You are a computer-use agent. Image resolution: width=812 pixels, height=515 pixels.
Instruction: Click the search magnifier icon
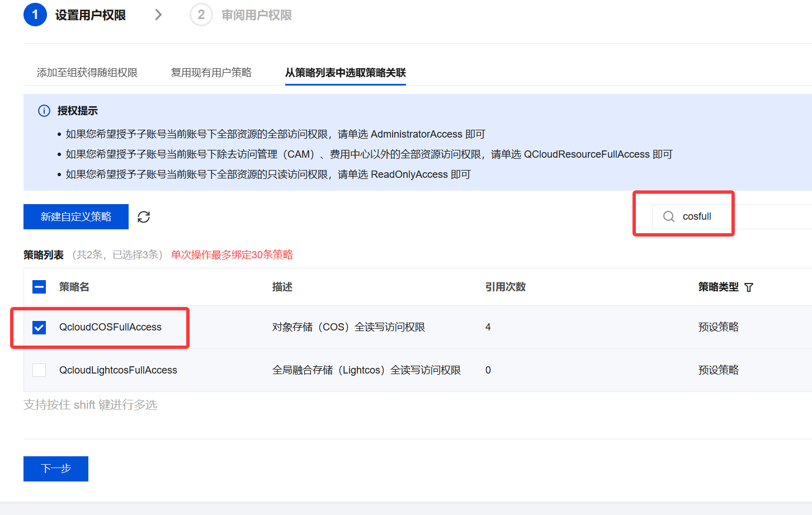(668, 216)
